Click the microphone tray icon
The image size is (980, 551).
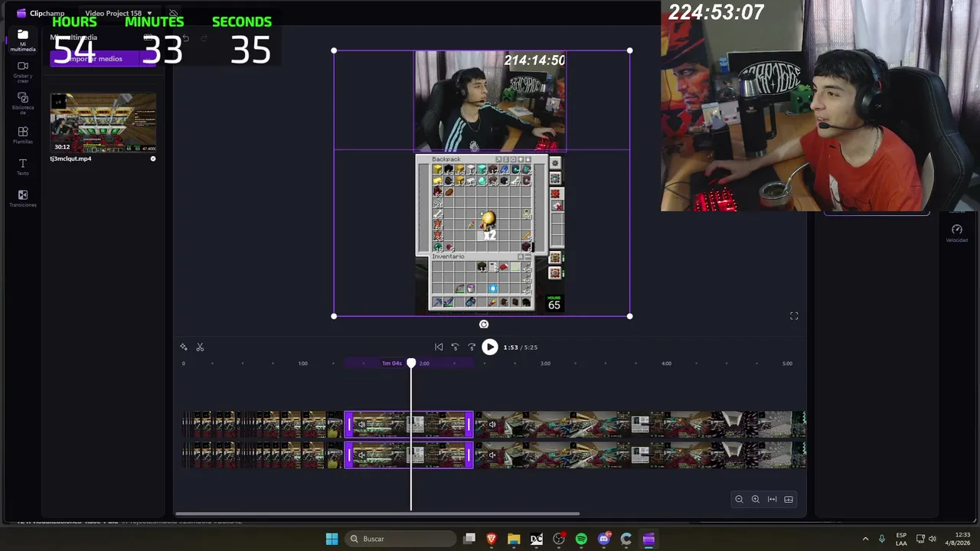[882, 539]
